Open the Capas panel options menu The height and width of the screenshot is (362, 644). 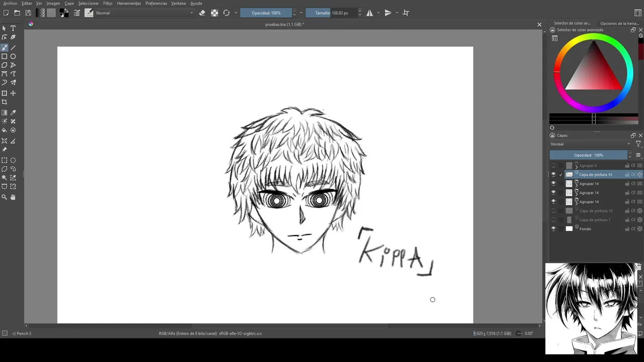pos(638,155)
